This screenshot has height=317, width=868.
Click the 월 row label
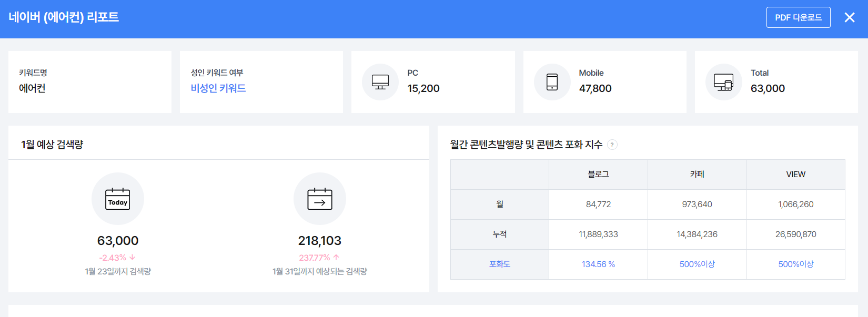[500, 204]
